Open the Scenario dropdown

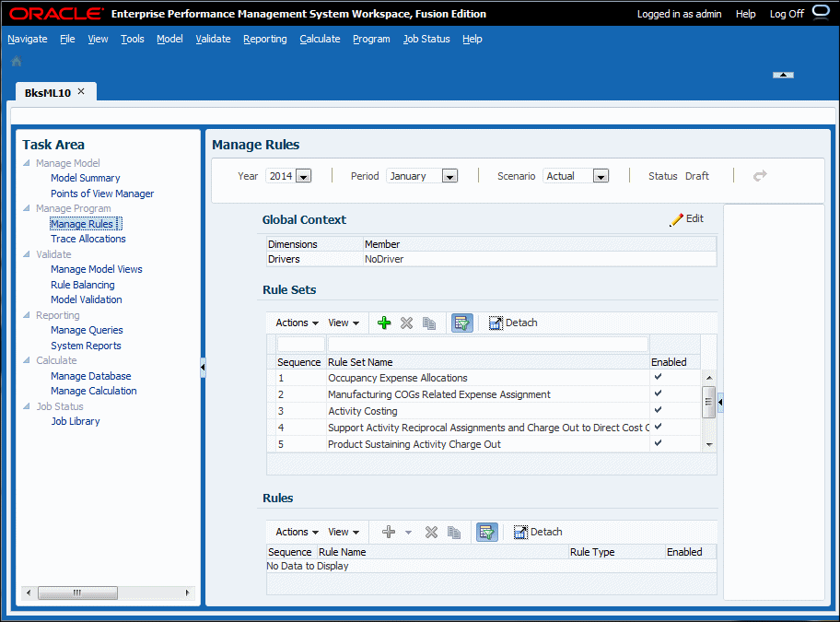click(x=601, y=176)
